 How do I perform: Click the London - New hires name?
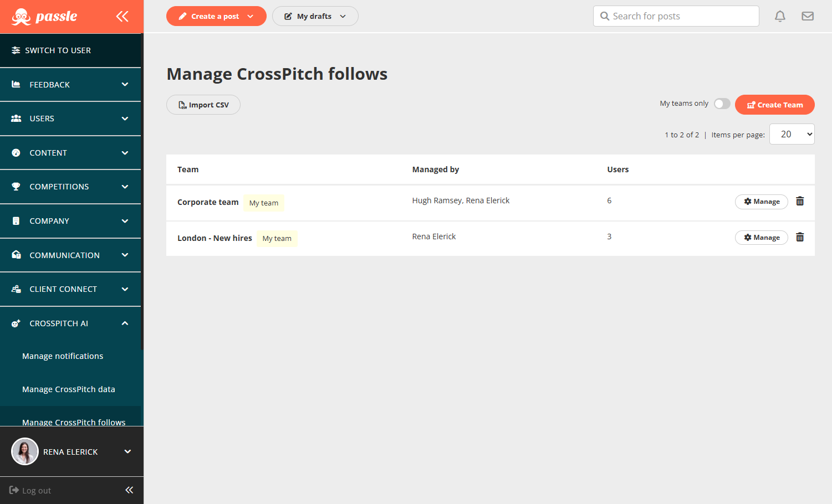pos(215,238)
